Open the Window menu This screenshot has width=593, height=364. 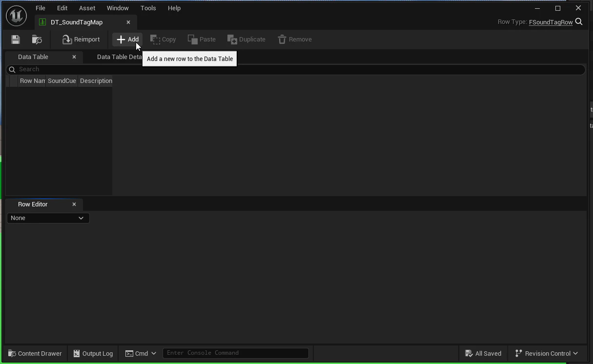coord(118,8)
